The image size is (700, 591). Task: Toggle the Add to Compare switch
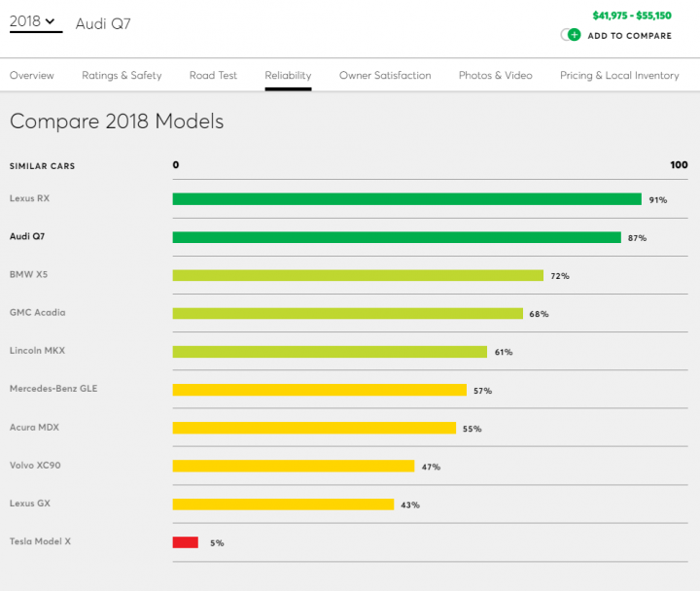coord(571,35)
